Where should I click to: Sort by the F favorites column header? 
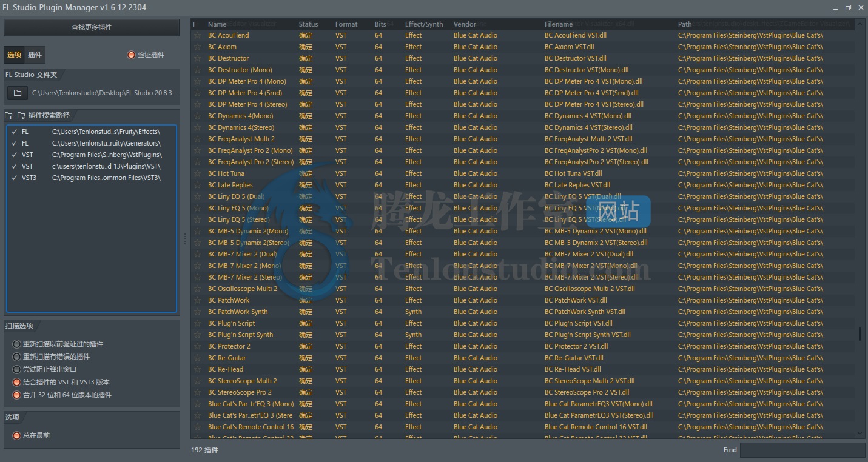click(195, 24)
